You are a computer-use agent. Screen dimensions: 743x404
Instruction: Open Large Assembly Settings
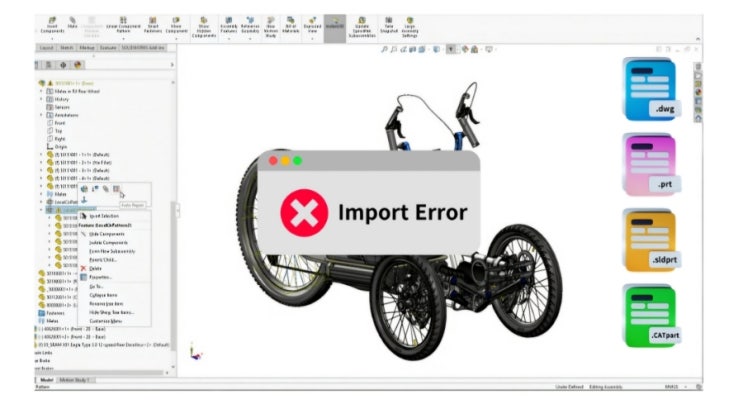pos(410,27)
